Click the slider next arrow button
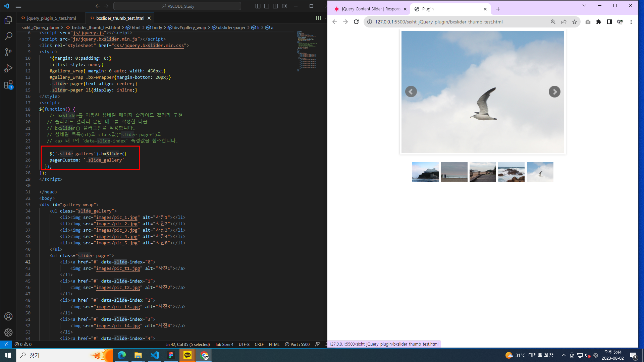This screenshot has height=362, width=644. click(554, 92)
